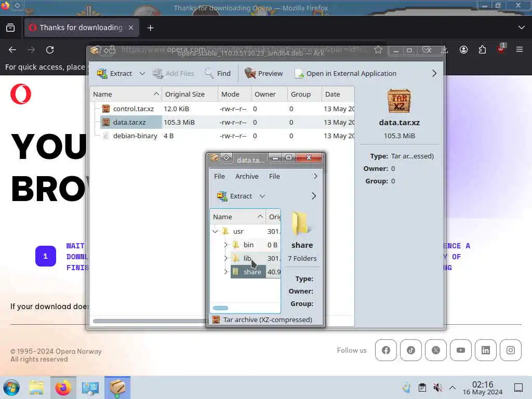532x399 pixels.
Task: Open the Ark archive taskbar icon
Action: pos(117,388)
